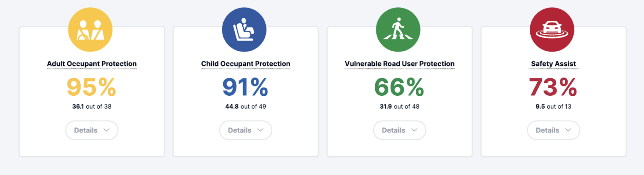644x175 pixels.
Task: Select the 66% road user score
Action: [399, 87]
